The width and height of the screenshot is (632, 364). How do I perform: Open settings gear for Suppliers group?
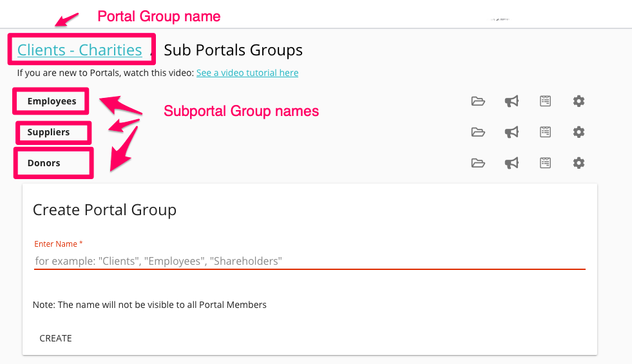[x=579, y=132]
